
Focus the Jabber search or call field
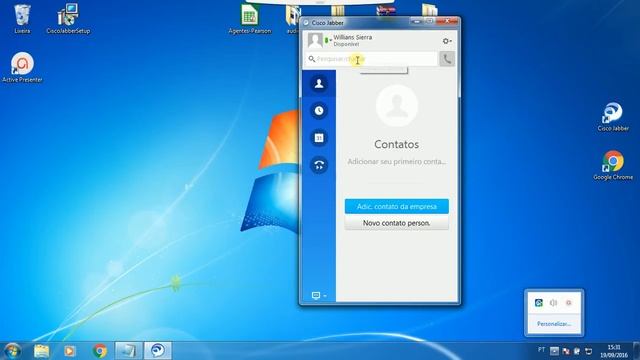(371, 59)
